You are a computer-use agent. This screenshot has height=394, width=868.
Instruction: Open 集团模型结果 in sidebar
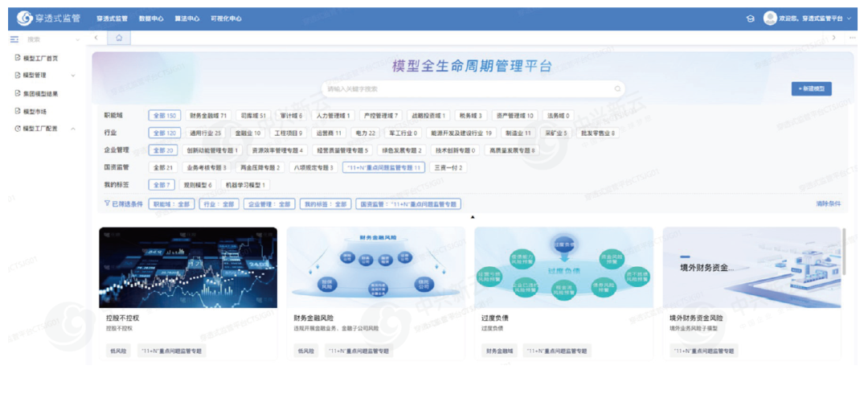point(40,93)
